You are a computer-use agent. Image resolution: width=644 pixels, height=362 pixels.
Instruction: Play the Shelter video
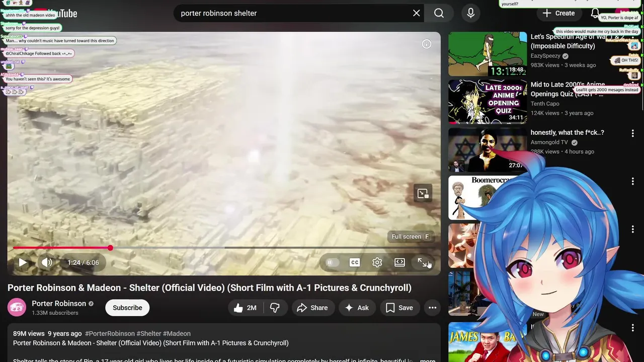point(23,262)
